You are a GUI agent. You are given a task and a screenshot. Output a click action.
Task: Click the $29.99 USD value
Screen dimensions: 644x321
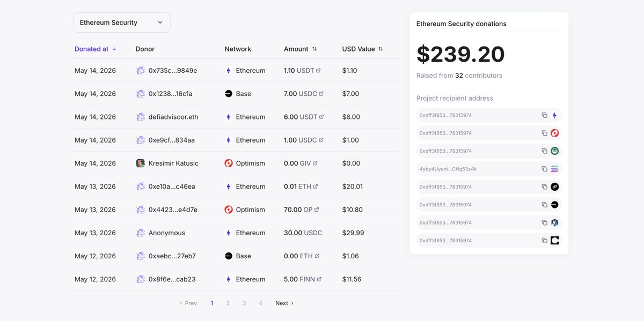(353, 233)
